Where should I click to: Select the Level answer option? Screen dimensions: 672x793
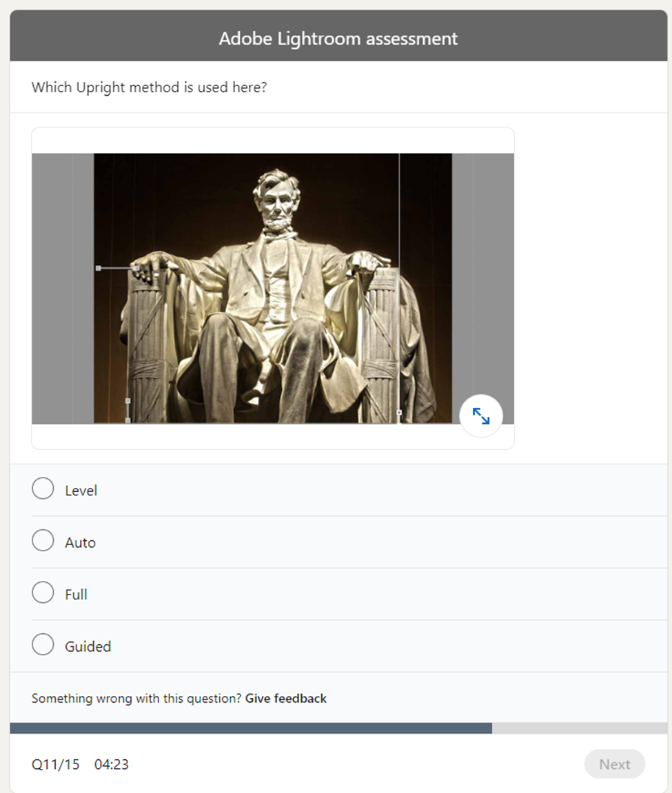(x=43, y=488)
